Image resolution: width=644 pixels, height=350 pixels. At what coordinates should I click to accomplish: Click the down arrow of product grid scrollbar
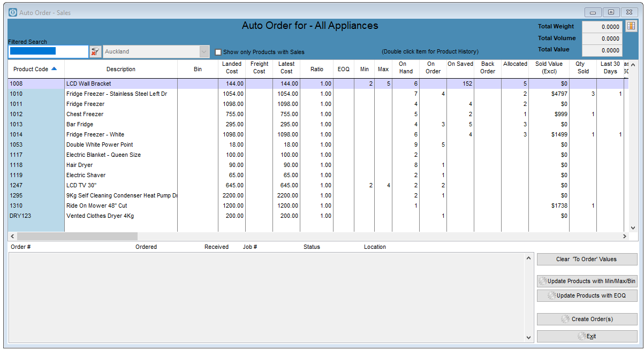[x=633, y=227]
